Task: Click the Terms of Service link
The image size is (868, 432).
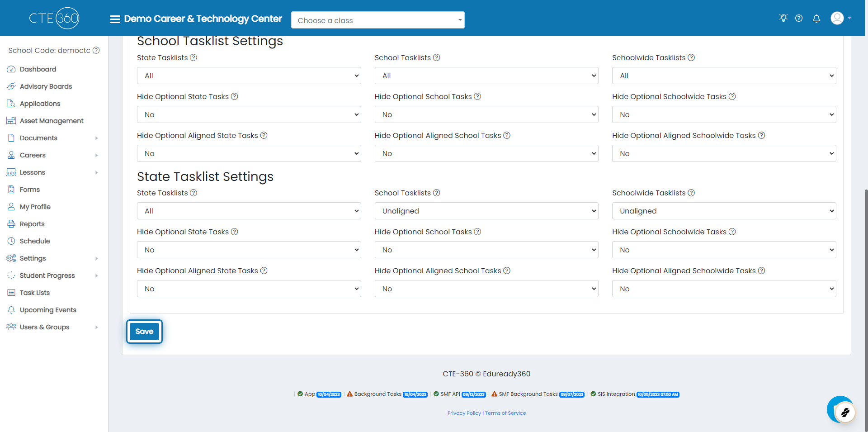Action: [x=505, y=413]
